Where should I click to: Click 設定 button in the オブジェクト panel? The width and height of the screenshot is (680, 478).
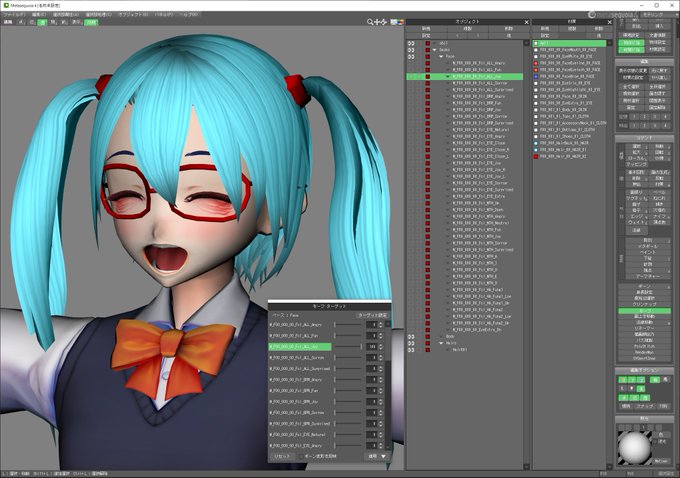tap(426, 36)
